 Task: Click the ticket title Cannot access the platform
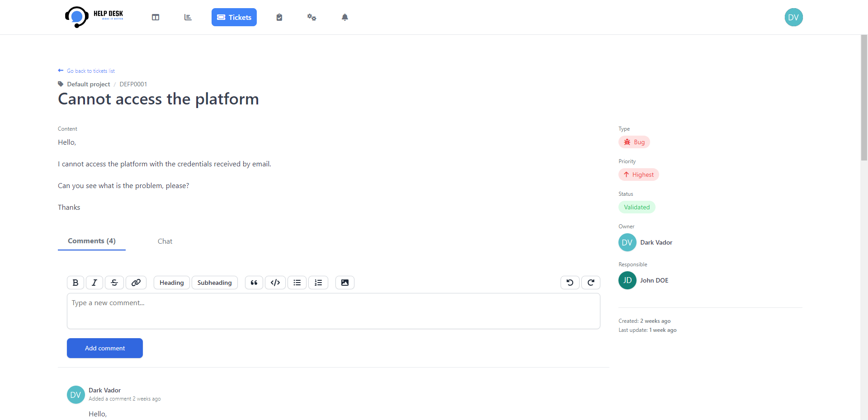point(159,99)
